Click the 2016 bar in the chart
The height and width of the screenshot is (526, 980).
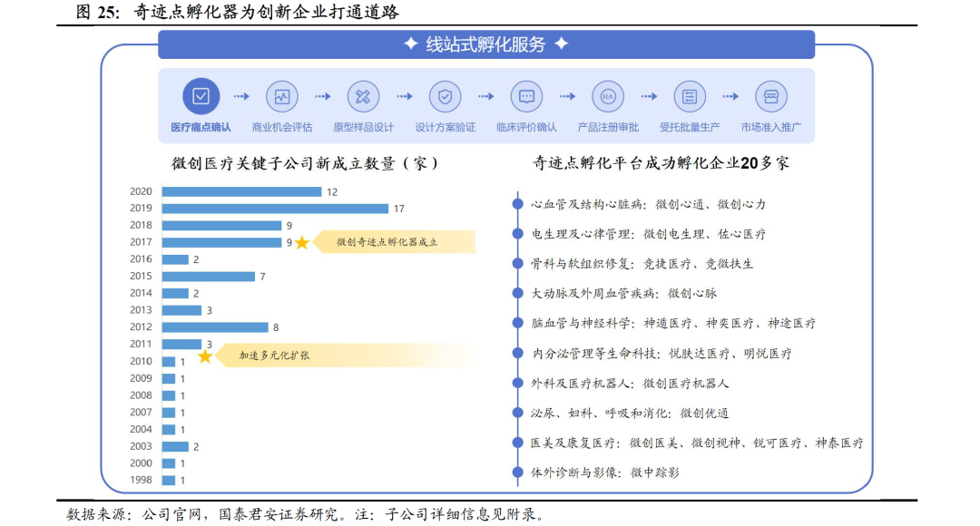tap(176, 259)
